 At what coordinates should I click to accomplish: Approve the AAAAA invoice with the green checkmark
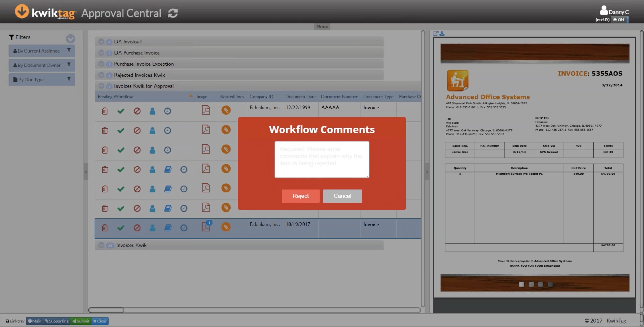(121, 111)
